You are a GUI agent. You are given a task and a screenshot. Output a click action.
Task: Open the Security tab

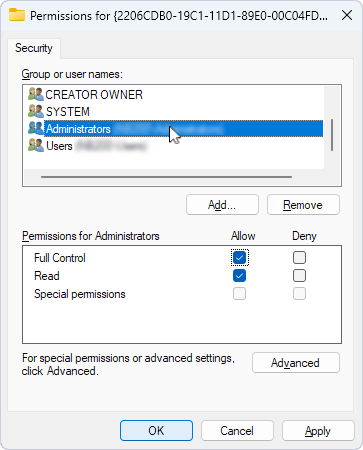click(x=34, y=48)
